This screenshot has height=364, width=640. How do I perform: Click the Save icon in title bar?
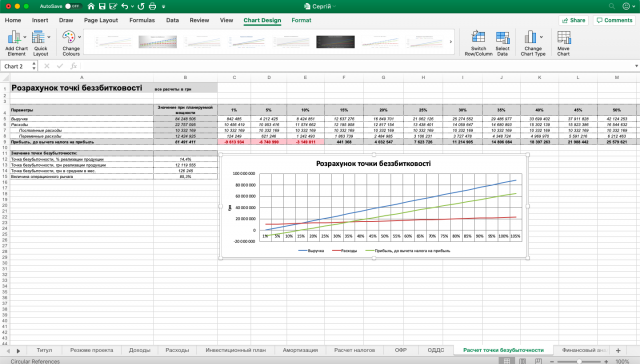pos(102,6)
